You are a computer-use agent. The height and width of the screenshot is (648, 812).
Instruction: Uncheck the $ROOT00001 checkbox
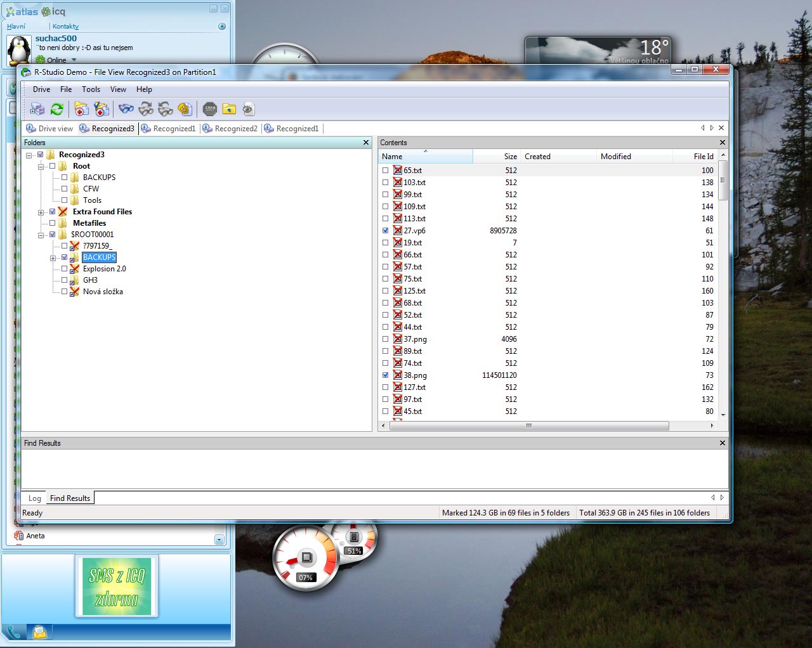(x=52, y=235)
